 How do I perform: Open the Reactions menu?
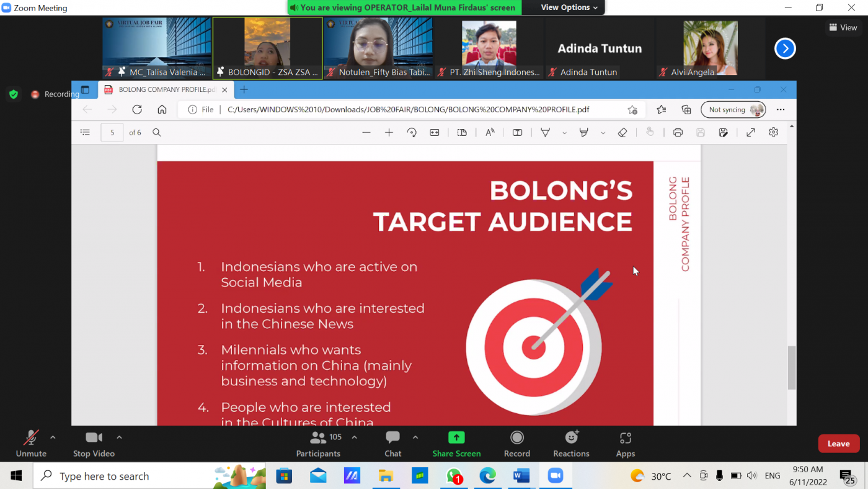(571, 444)
